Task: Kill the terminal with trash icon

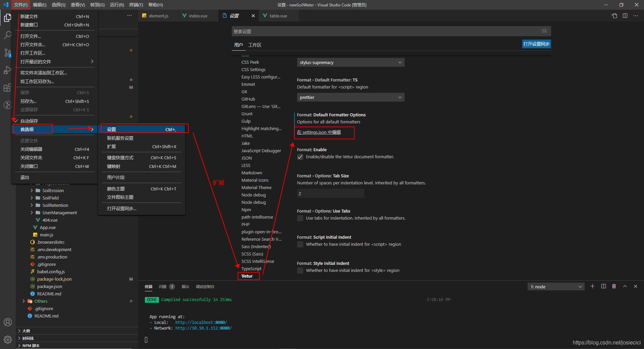Action: click(614, 286)
